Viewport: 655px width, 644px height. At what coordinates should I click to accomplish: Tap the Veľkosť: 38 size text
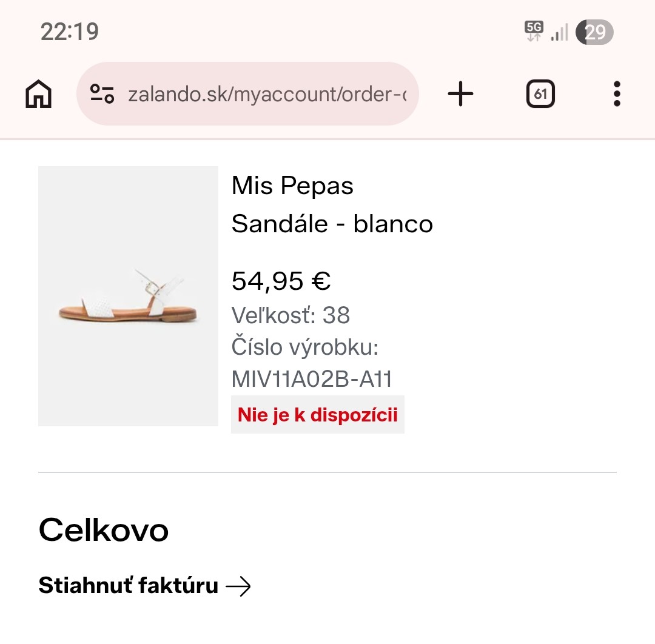(x=291, y=315)
